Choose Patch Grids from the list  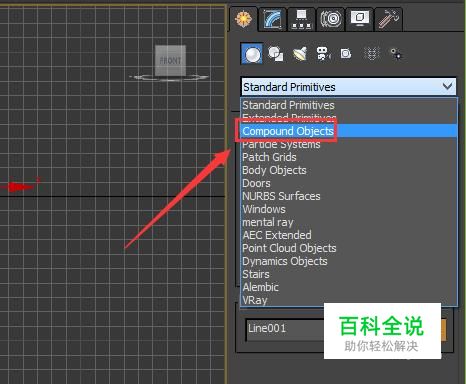click(x=349, y=157)
